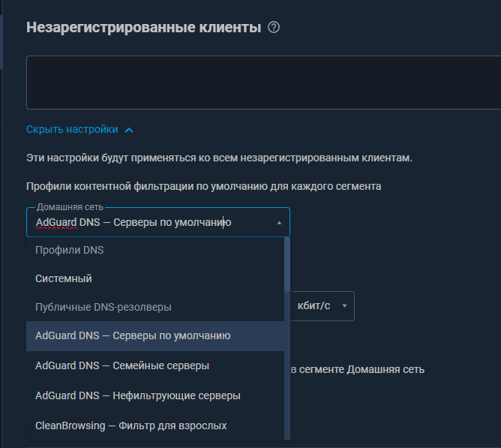Click the dropdown list scrollbar thumb
The image size is (501, 448).
click(287, 264)
